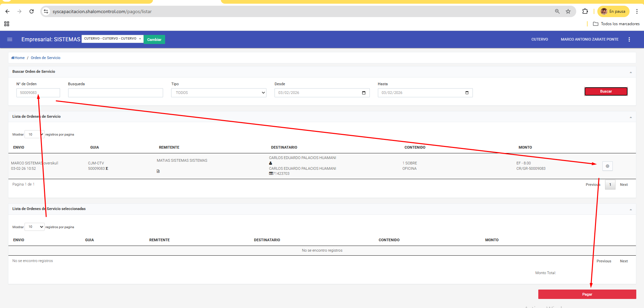The image size is (644, 308).
Task: Change records per page in selected orders list
Action: [x=35, y=227]
